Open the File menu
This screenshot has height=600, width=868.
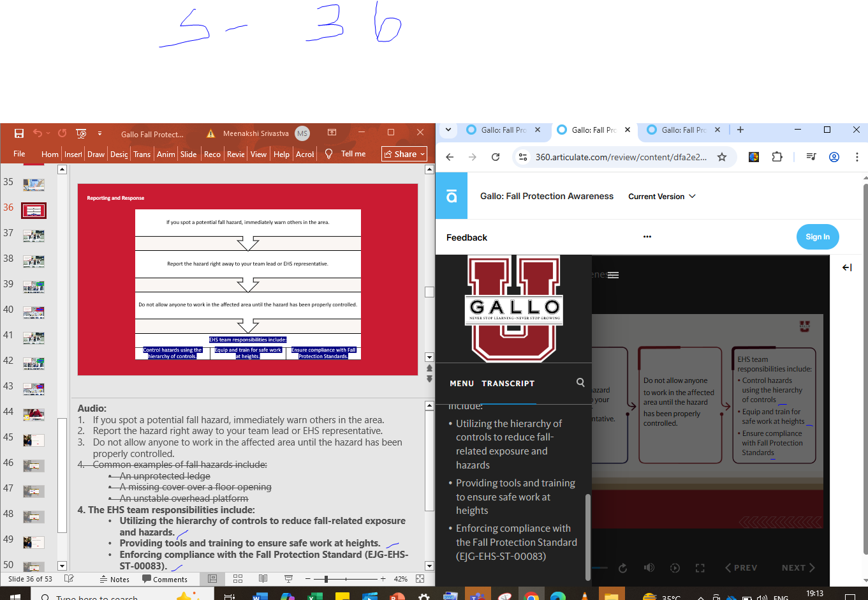point(19,154)
